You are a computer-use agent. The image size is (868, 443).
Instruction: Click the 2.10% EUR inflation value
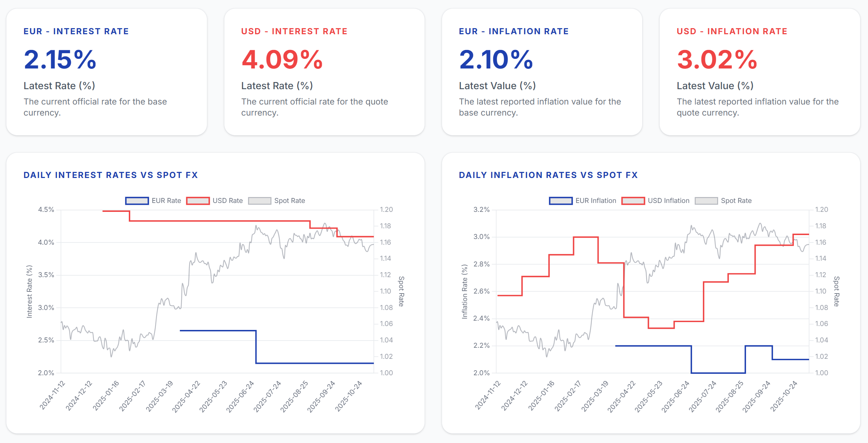496,59
